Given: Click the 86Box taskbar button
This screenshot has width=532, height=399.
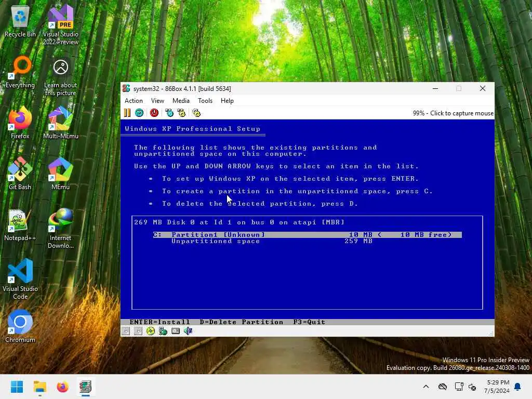Looking at the screenshot, I should (86, 387).
